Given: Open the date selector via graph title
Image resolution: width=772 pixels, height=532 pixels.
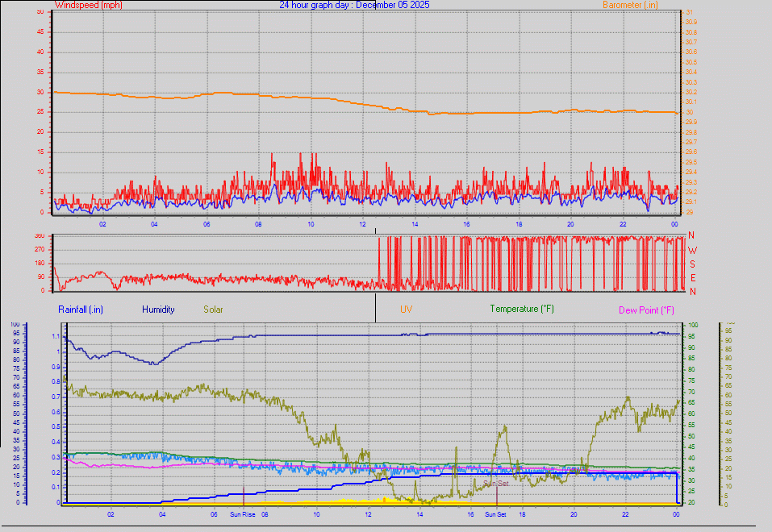Looking at the screenshot, I should point(355,5).
